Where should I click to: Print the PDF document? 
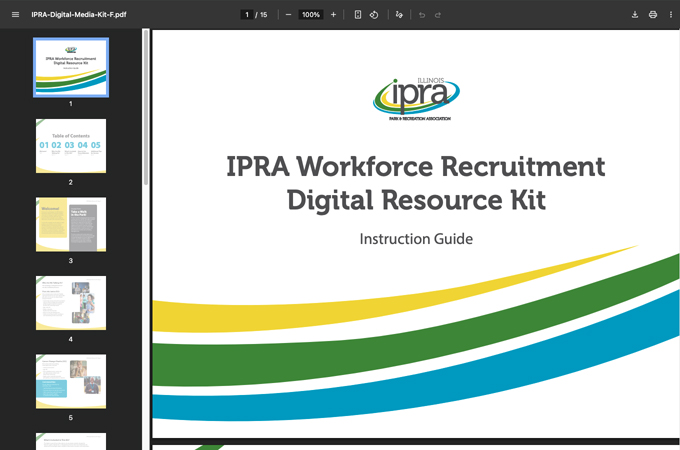click(653, 15)
